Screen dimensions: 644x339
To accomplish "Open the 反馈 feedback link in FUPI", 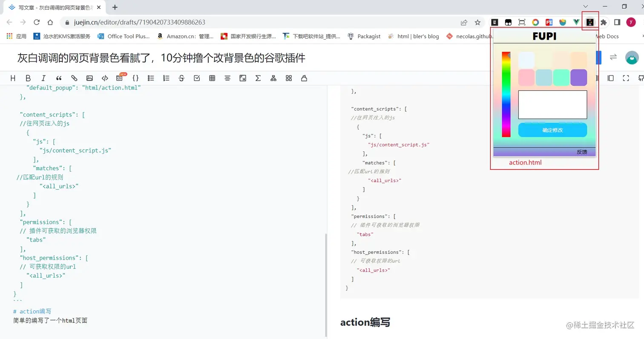I will pos(582,152).
